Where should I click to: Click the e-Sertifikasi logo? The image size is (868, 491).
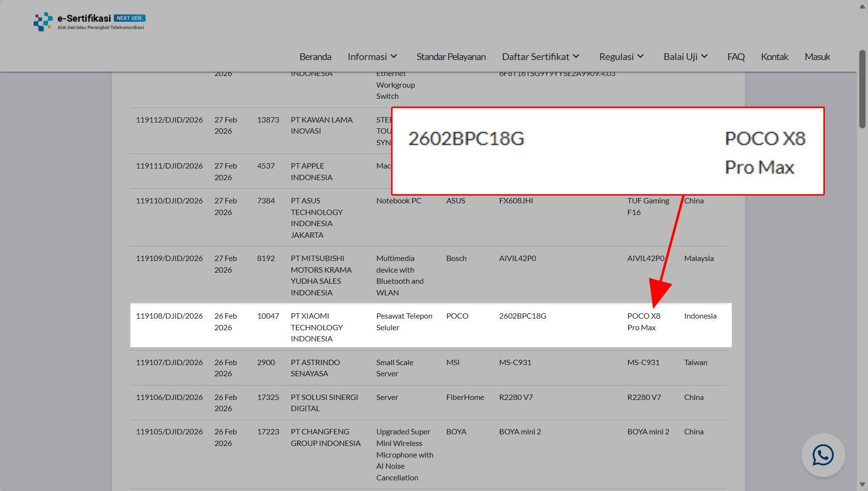[x=89, y=22]
